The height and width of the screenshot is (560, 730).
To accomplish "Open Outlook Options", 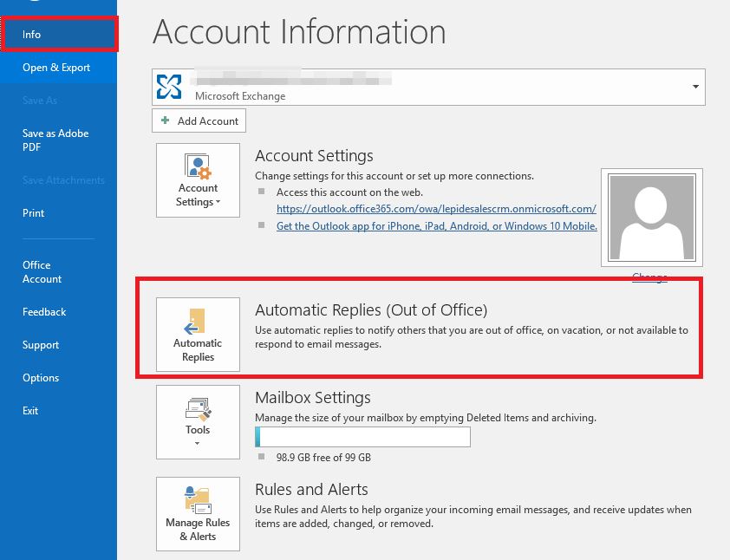I will [x=59, y=377].
